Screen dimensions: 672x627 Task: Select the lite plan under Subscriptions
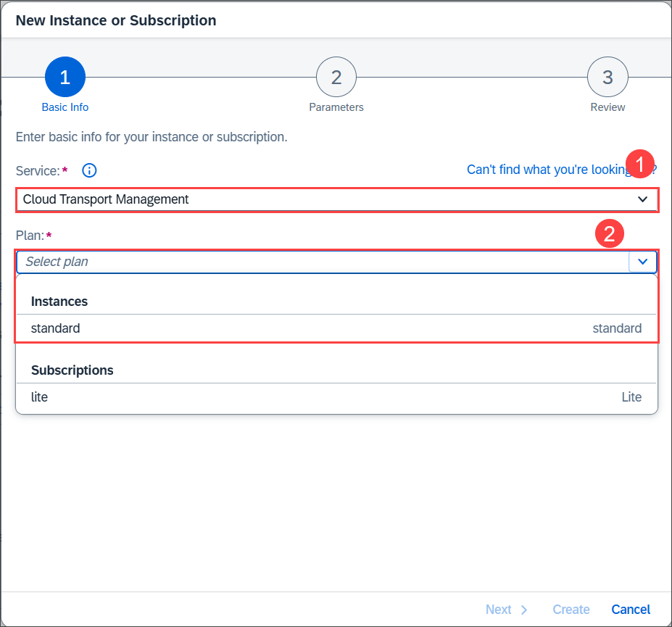pos(336,396)
